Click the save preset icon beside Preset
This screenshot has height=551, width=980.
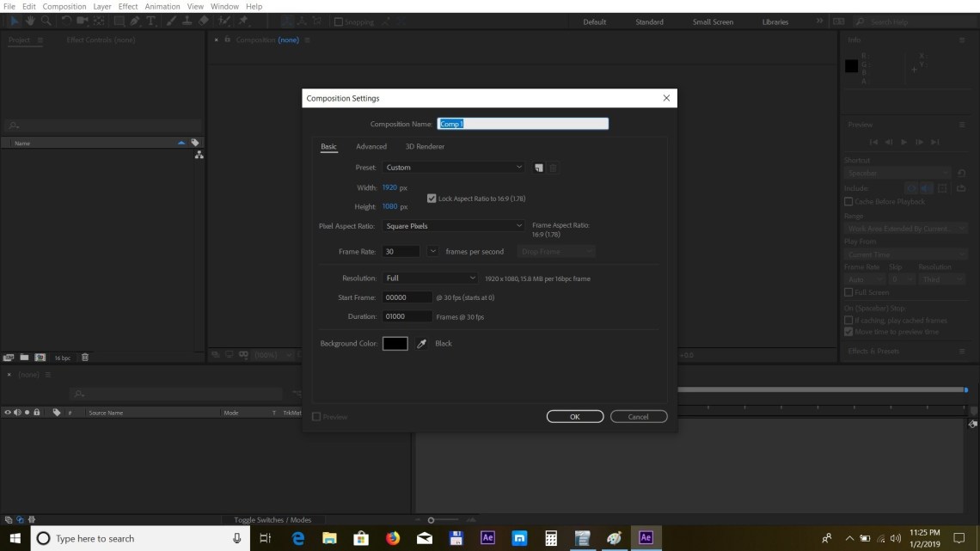[x=539, y=168]
